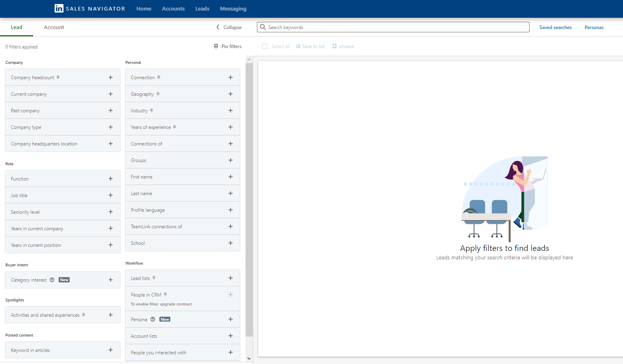Screen dimensions: 623x364
Task: Click the filter panel scroll up arrow
Action: point(249,59)
